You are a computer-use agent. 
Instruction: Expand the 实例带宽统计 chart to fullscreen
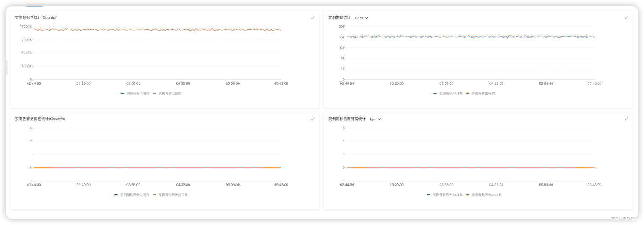626,18
